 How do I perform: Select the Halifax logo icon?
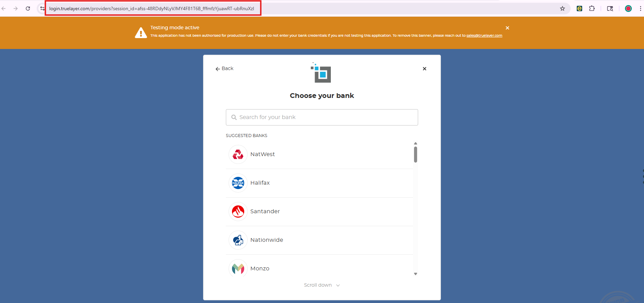pos(238,183)
